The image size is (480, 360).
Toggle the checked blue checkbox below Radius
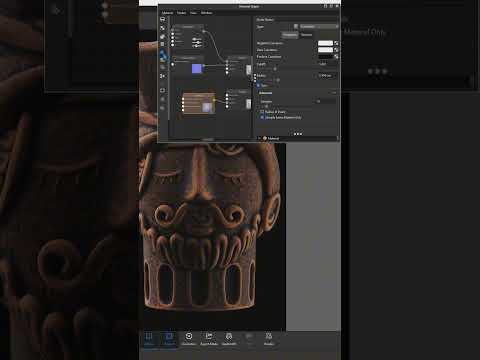point(259,85)
